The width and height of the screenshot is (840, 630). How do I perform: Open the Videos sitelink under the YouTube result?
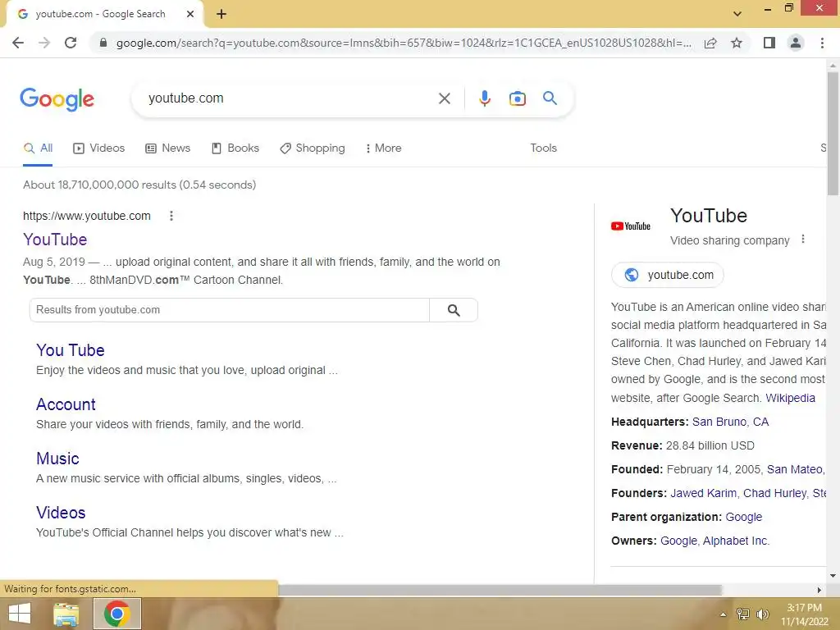[x=61, y=512]
